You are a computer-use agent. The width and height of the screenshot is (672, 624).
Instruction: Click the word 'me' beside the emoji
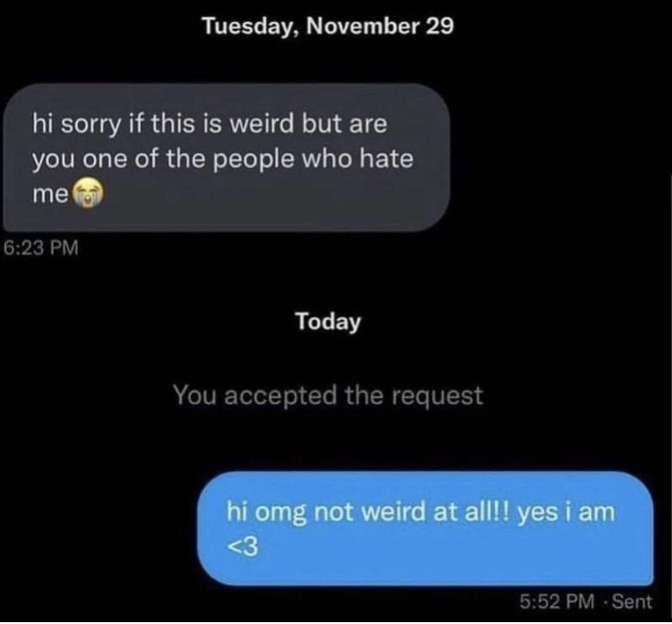[x=51, y=195]
